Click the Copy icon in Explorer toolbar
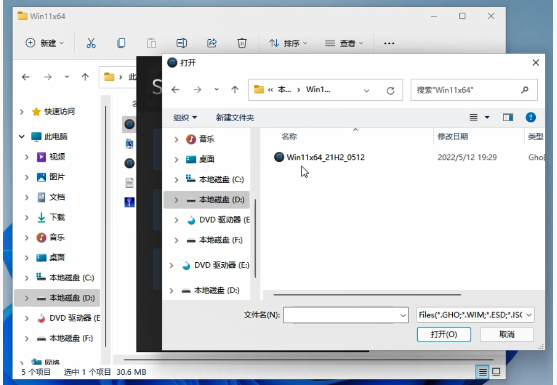 [x=121, y=43]
